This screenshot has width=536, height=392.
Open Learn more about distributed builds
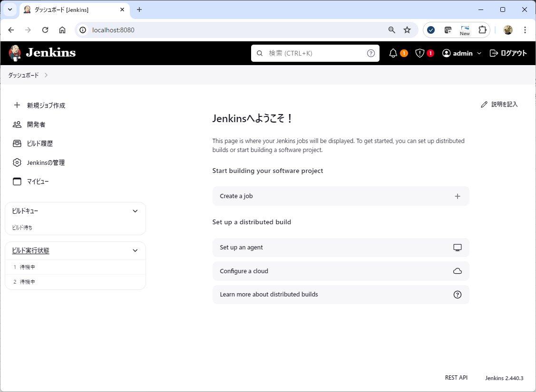(x=341, y=294)
